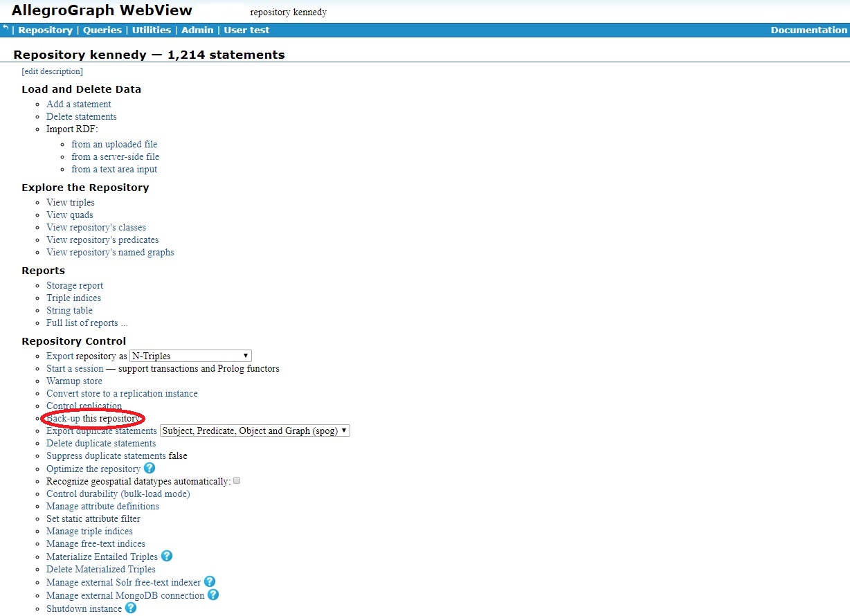The width and height of the screenshot is (850, 616).
Task: Open the Queries menu
Action: 102,30
